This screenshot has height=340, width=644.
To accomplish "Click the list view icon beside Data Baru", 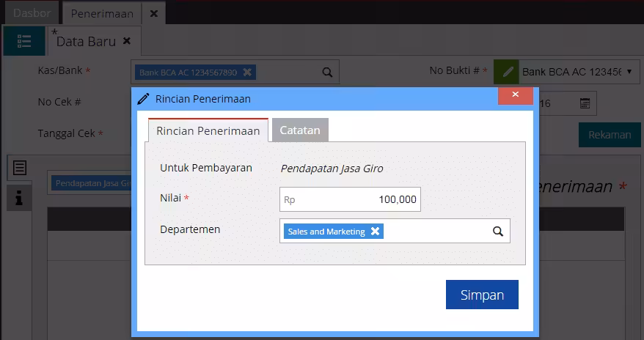I will (x=23, y=41).
